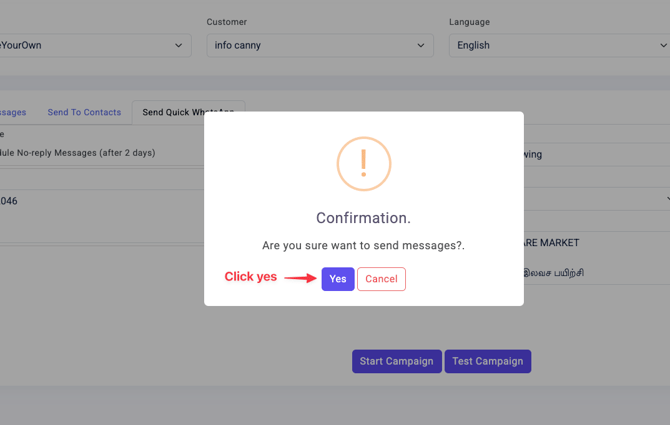Click the 'Are you sure' message text
670x425 pixels.
click(x=363, y=245)
